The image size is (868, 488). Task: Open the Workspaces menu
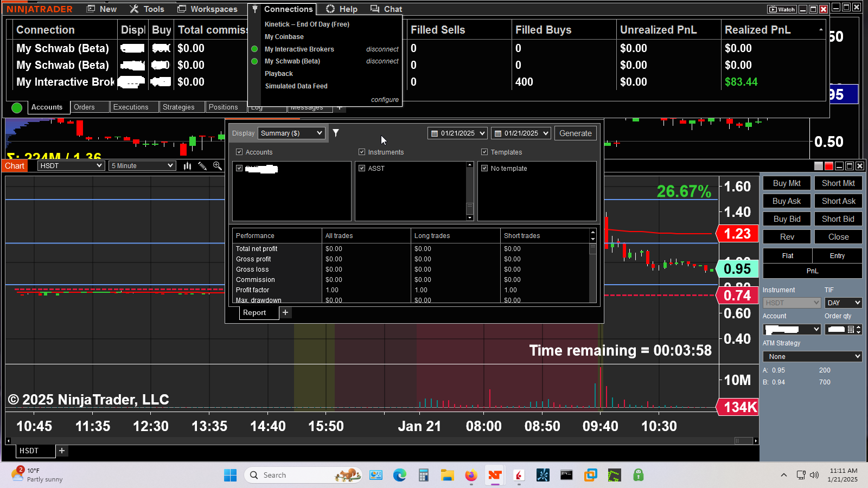point(207,9)
